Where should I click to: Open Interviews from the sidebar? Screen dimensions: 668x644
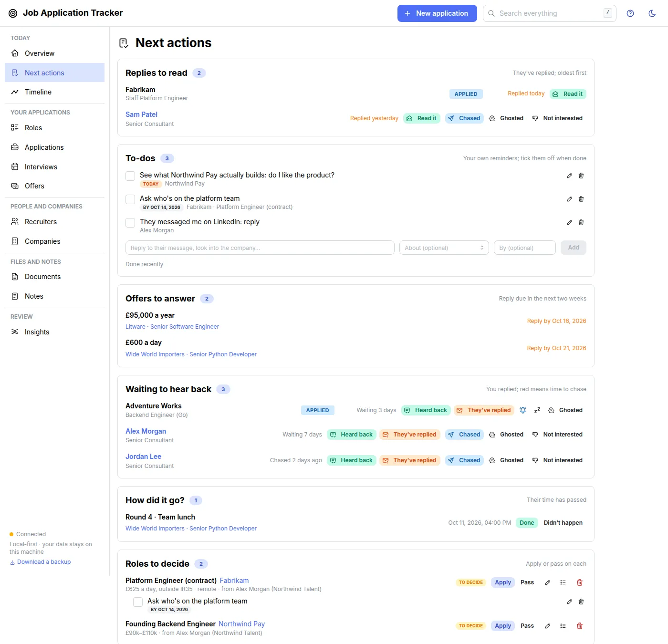pos(54,167)
